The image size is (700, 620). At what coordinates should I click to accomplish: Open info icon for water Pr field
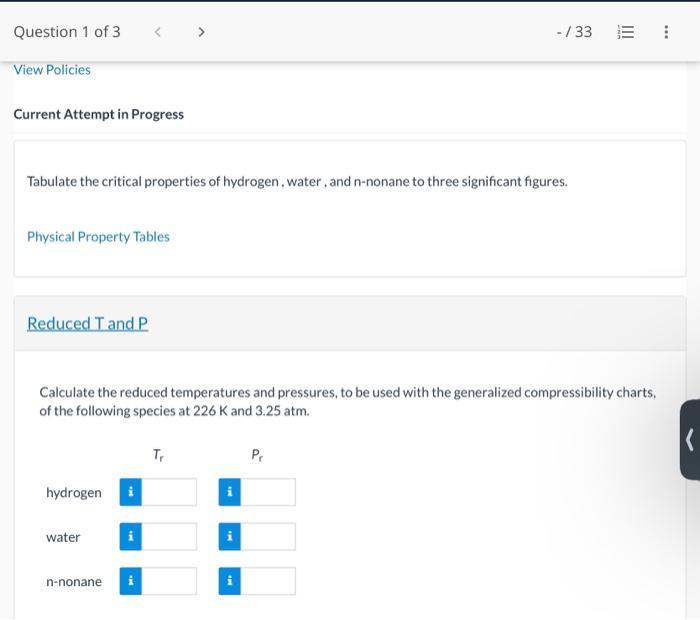pyautogui.click(x=229, y=537)
